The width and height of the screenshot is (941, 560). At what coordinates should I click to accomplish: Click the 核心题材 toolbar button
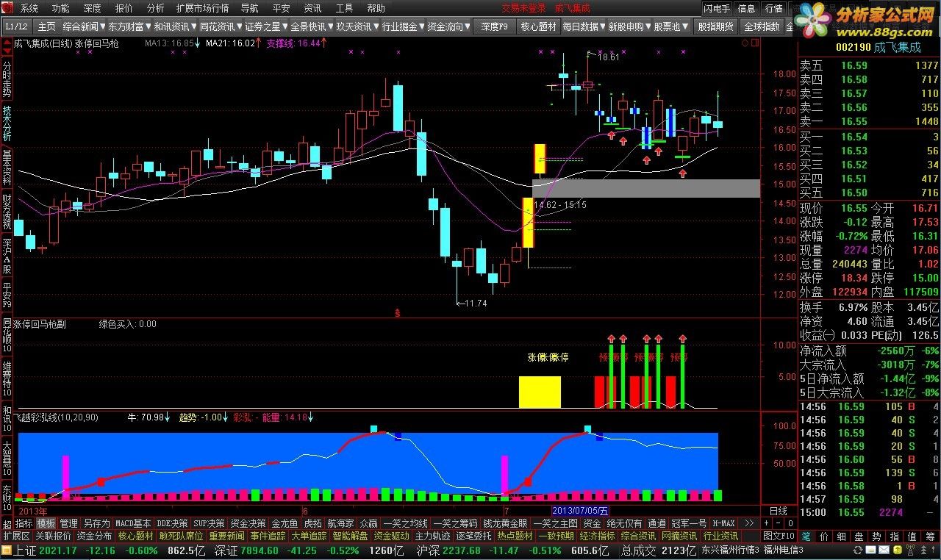coord(539,26)
